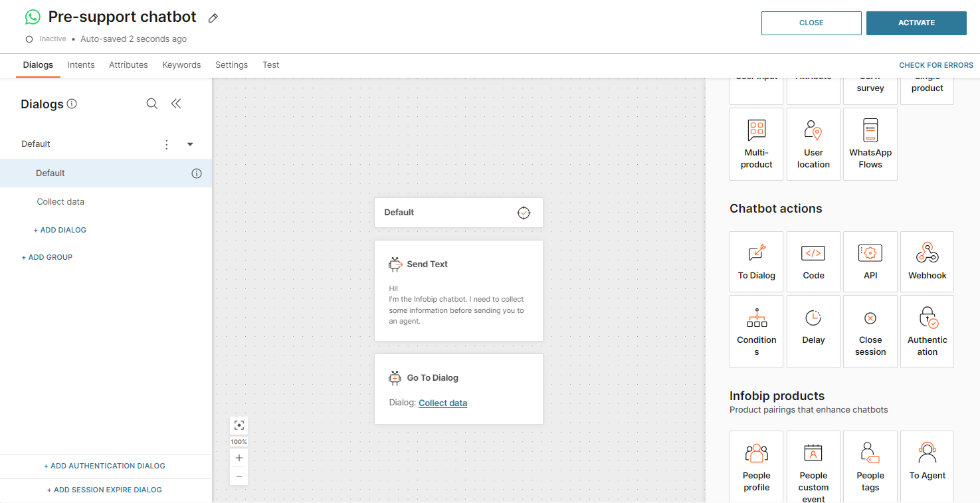This screenshot has height=503, width=980.
Task: Click the pencil icon to rename chatbot
Action: pos(213,18)
